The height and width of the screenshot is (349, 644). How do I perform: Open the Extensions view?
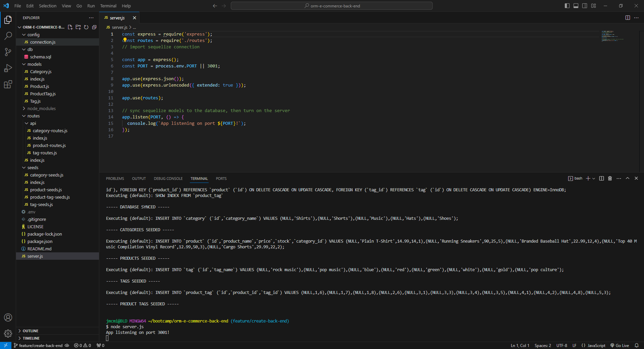coord(8,84)
